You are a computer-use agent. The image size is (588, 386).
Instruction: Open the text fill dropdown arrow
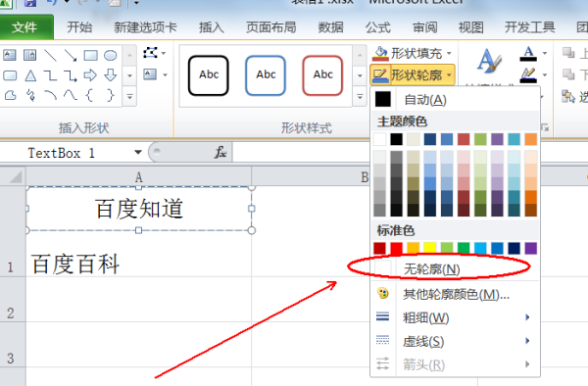click(x=545, y=53)
